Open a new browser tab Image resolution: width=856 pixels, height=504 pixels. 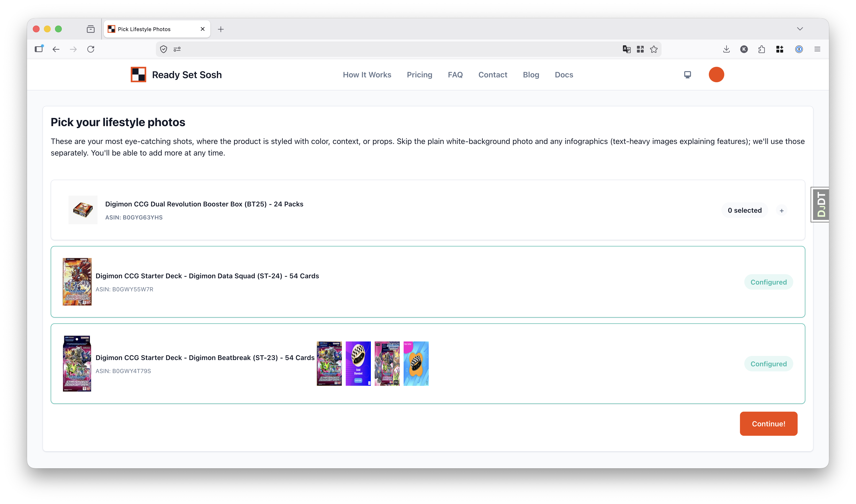tap(221, 29)
